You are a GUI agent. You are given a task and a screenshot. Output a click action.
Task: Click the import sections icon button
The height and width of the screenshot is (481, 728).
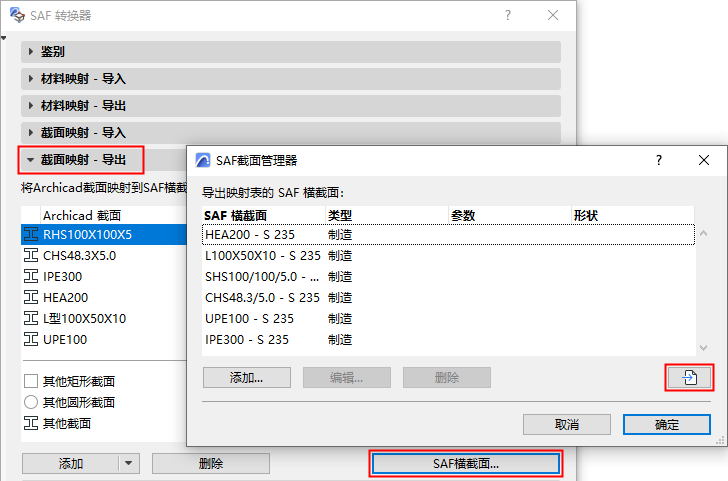pyautogui.click(x=689, y=377)
